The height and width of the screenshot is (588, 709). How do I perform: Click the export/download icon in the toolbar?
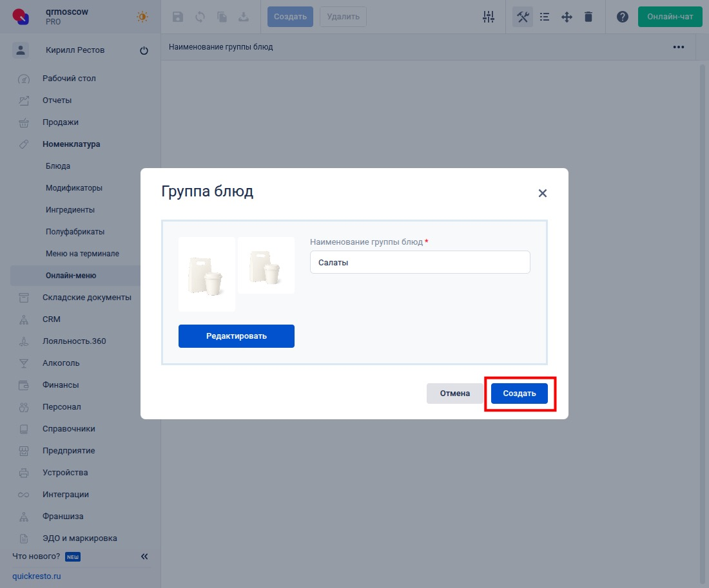[244, 17]
